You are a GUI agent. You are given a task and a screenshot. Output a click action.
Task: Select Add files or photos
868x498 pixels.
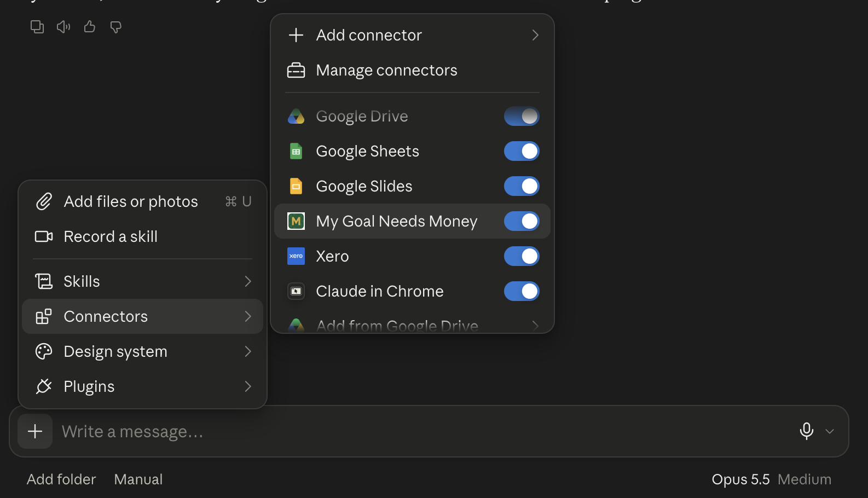pos(142,201)
